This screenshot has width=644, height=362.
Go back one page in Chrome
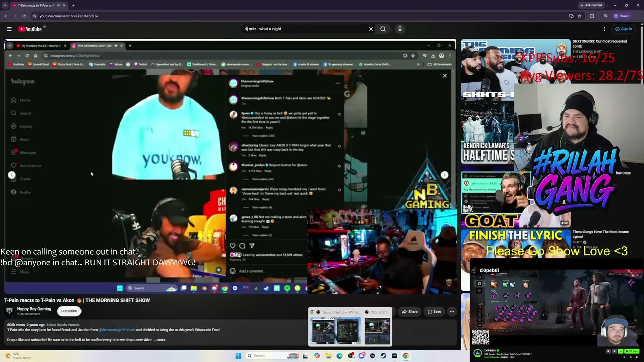(6, 16)
